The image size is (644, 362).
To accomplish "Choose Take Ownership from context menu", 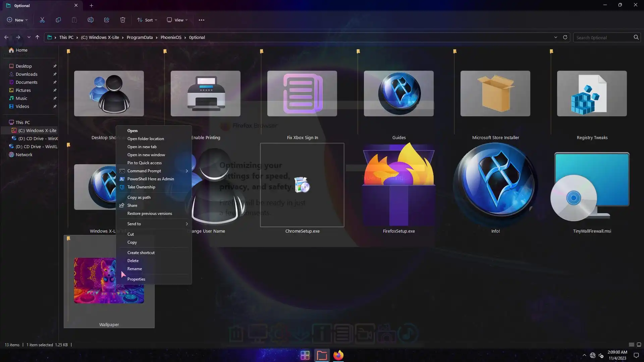I will point(141,187).
